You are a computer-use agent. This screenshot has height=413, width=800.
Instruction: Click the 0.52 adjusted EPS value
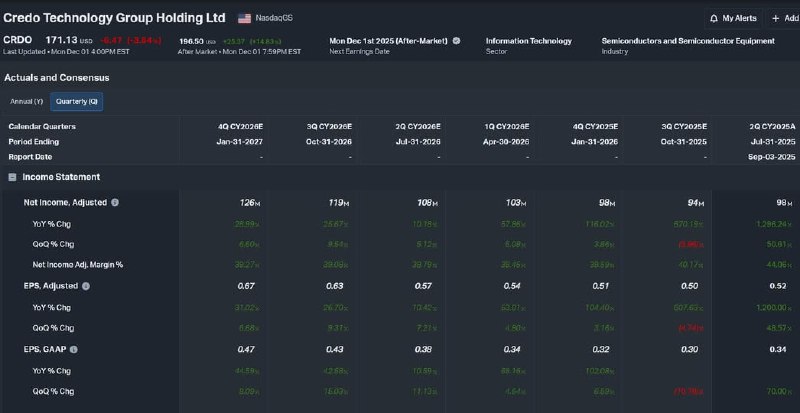point(778,286)
